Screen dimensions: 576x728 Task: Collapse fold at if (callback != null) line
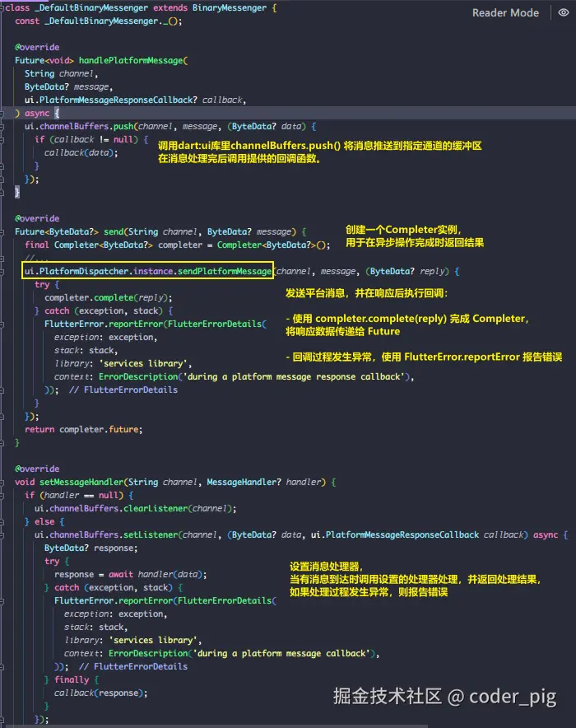pos(2,140)
